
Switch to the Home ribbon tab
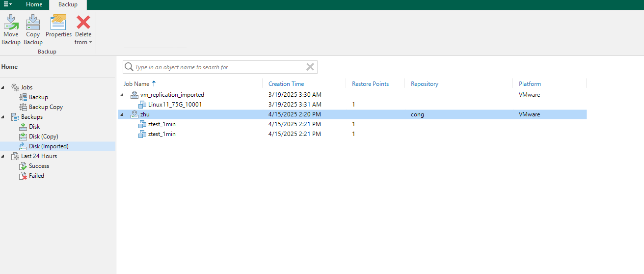pyautogui.click(x=34, y=4)
